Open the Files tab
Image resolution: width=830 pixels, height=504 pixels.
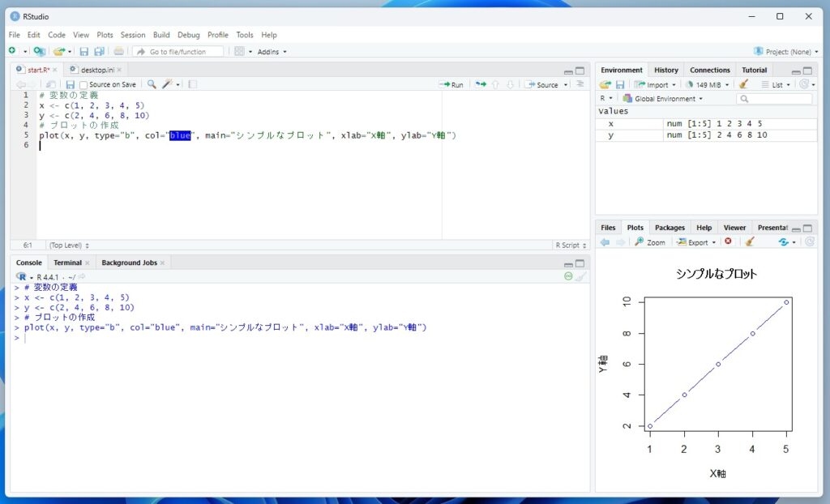point(608,228)
